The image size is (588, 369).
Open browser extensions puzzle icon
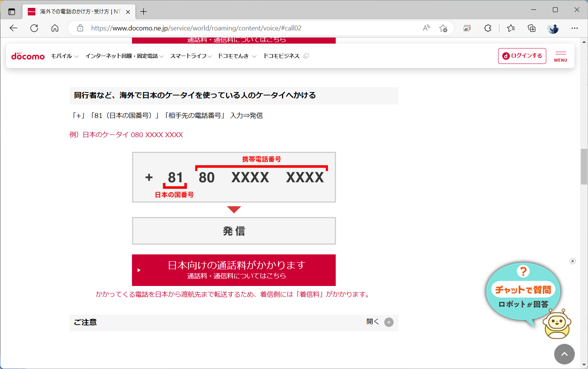[x=488, y=28]
